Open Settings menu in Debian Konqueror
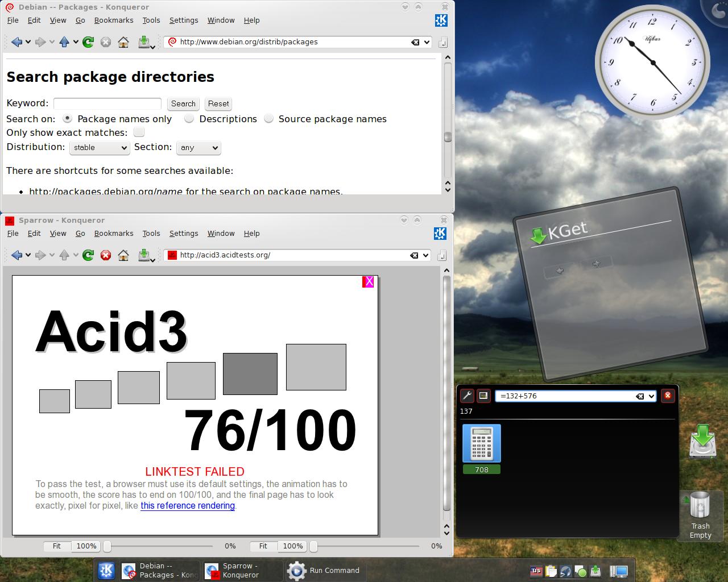 coord(184,20)
